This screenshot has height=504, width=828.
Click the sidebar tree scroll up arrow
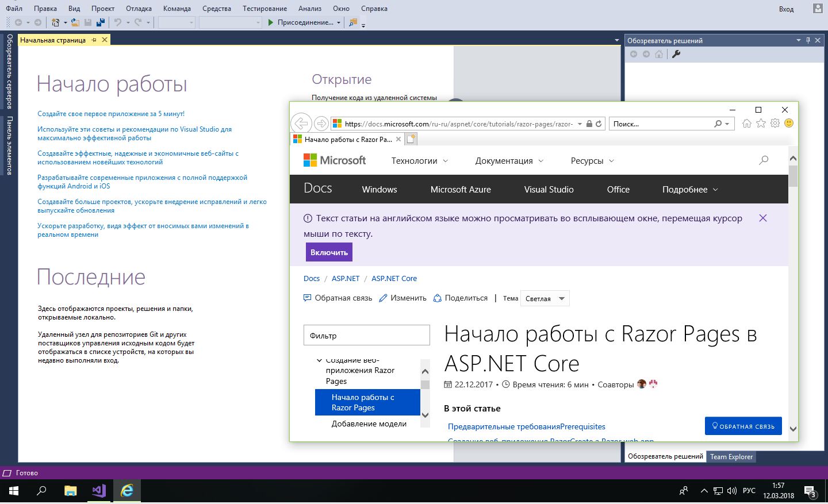coord(425,371)
